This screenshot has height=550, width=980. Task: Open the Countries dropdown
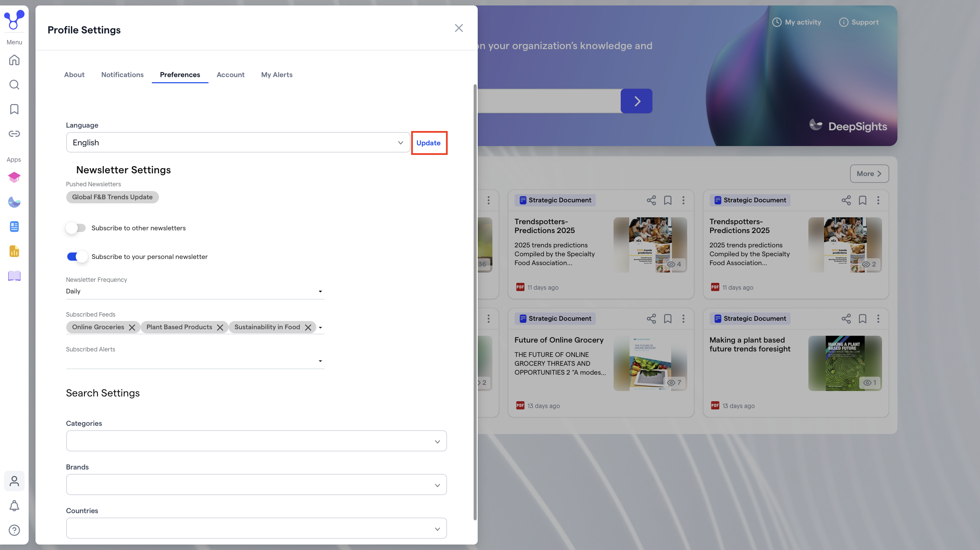tap(256, 528)
